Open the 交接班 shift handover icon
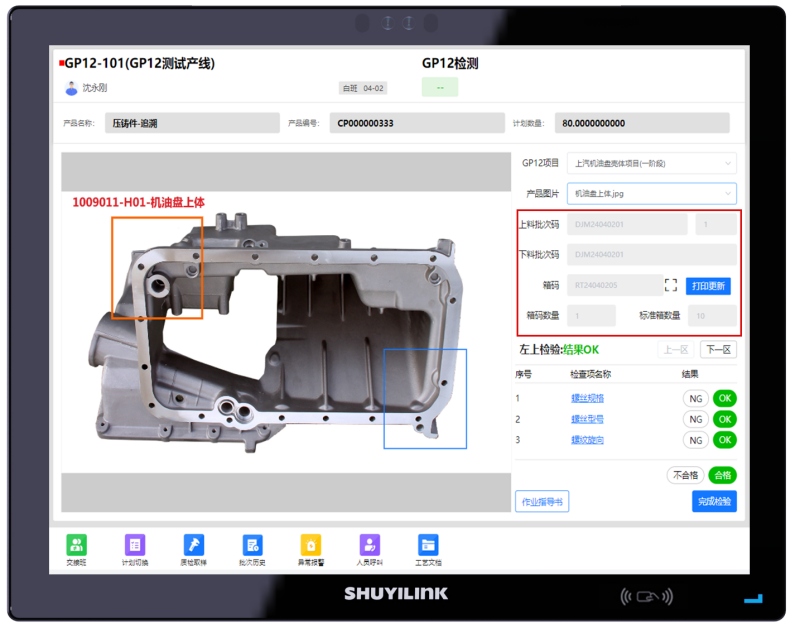The image size is (800, 633). (x=77, y=545)
